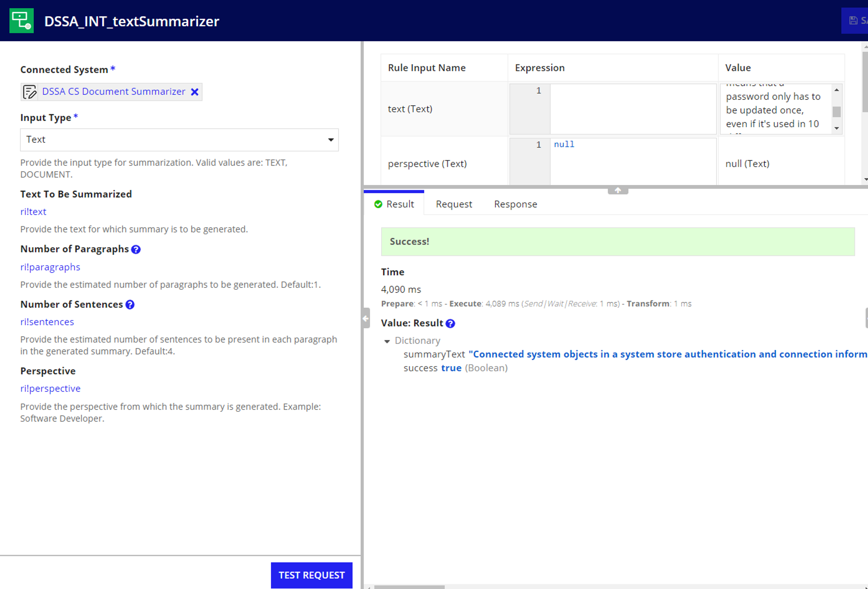
Task: Open help for Number of Paragraphs
Action: (136, 250)
